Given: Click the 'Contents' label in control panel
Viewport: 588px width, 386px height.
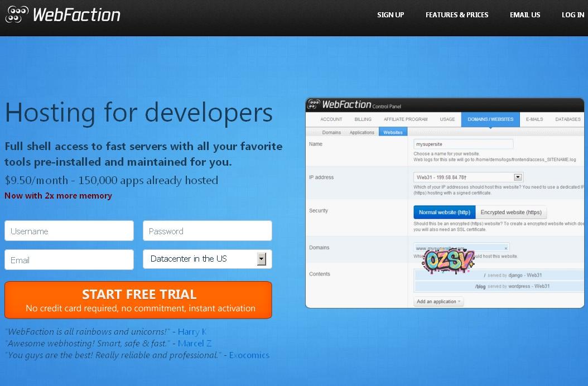Looking at the screenshot, I should [x=320, y=274].
